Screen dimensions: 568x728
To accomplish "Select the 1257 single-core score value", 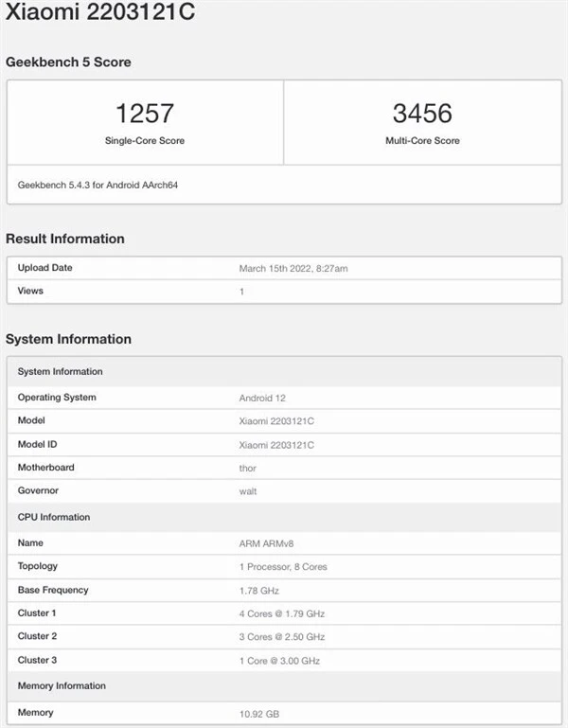I will pyautogui.click(x=145, y=114).
